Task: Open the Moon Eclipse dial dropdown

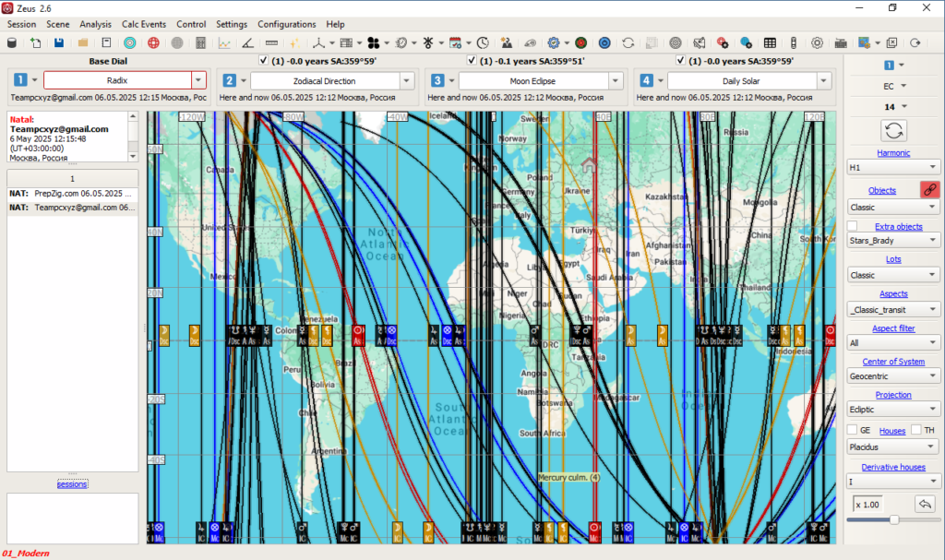Action: (616, 80)
